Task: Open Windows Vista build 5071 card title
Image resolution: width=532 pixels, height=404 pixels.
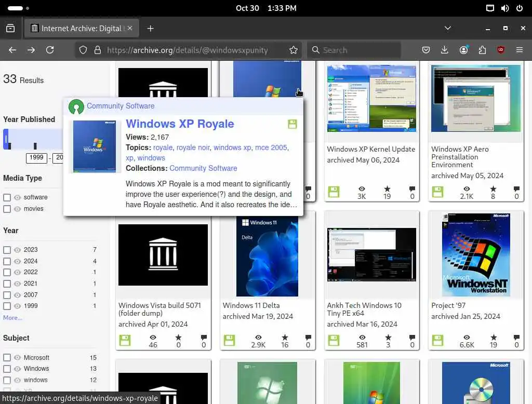Action: (x=159, y=309)
